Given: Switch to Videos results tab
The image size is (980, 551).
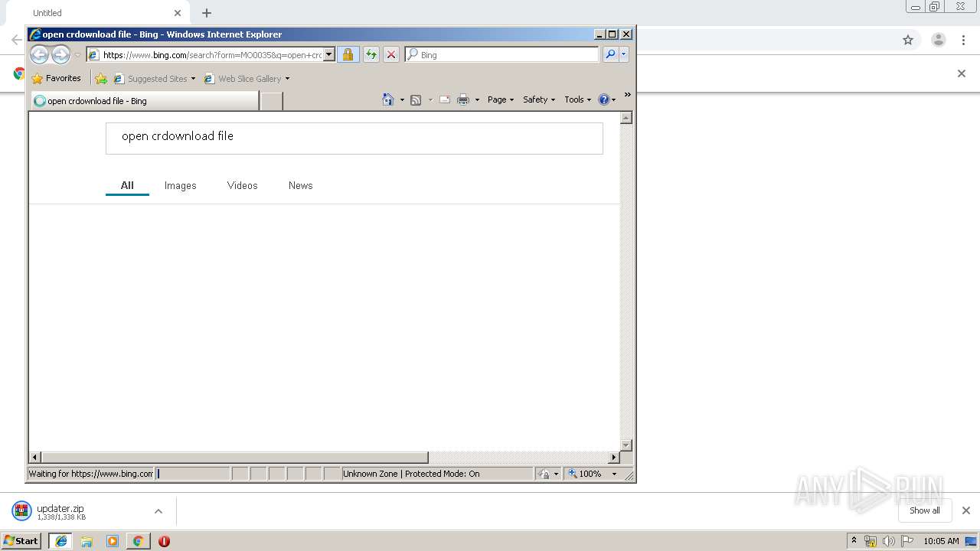Looking at the screenshot, I should pyautogui.click(x=243, y=185).
